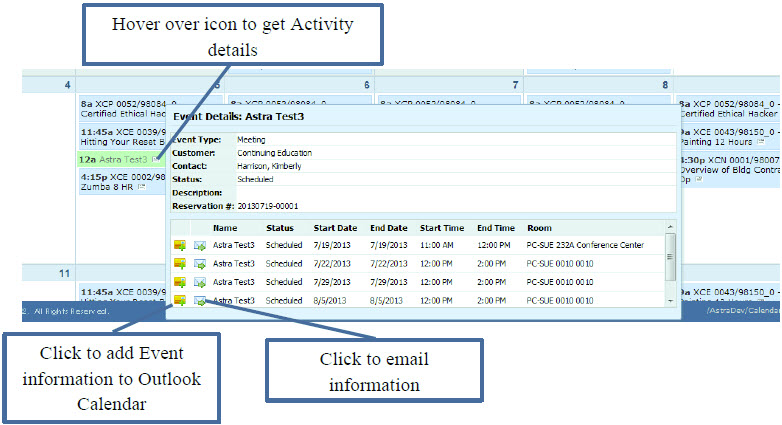Select day 11 in the calendar grid
The width and height of the screenshot is (782, 425).
coord(66,272)
